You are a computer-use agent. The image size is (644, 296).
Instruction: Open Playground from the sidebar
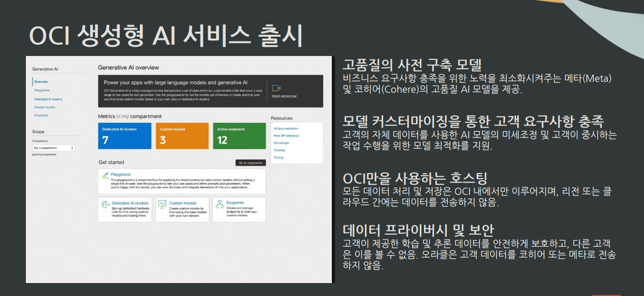(x=42, y=90)
